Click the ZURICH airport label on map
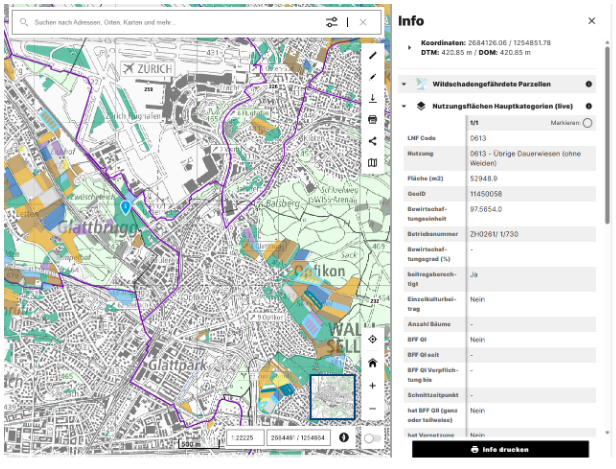616x469 pixels. click(x=147, y=69)
